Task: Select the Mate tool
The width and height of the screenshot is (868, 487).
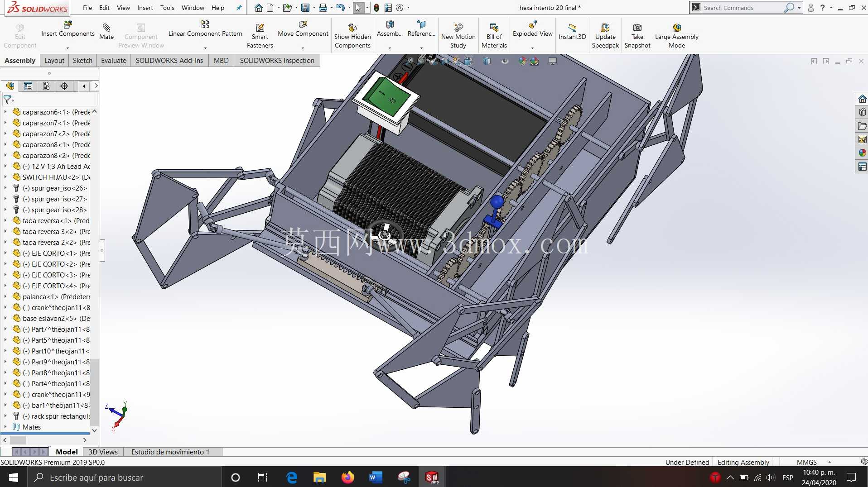Action: click(x=106, y=32)
